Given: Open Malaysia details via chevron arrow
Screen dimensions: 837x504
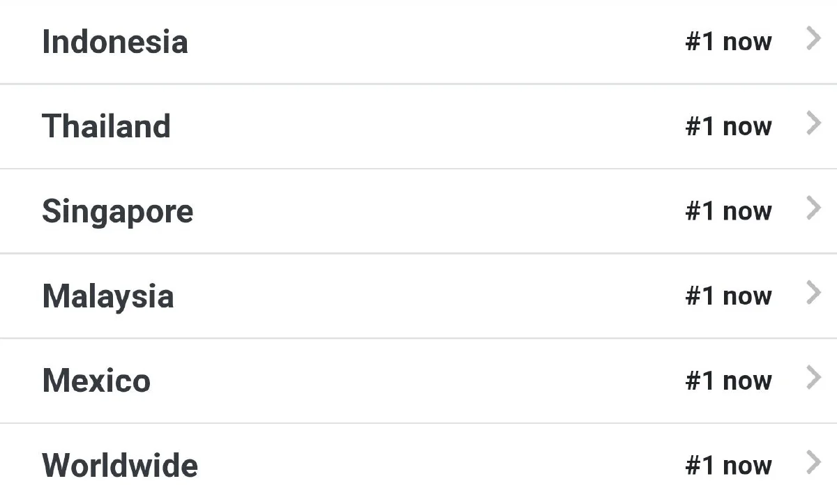Looking at the screenshot, I should [813, 293].
